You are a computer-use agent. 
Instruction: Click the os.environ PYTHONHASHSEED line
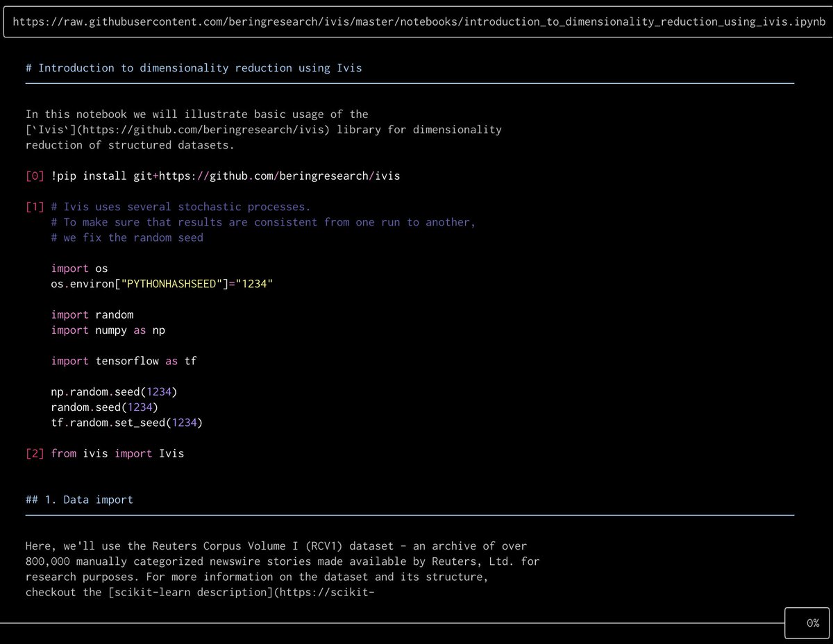(162, 284)
